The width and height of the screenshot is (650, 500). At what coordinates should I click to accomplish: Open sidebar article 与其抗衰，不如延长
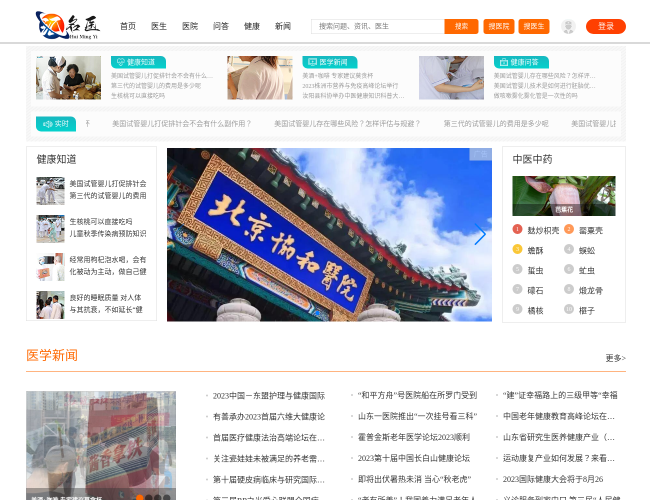pyautogui.click(x=106, y=310)
